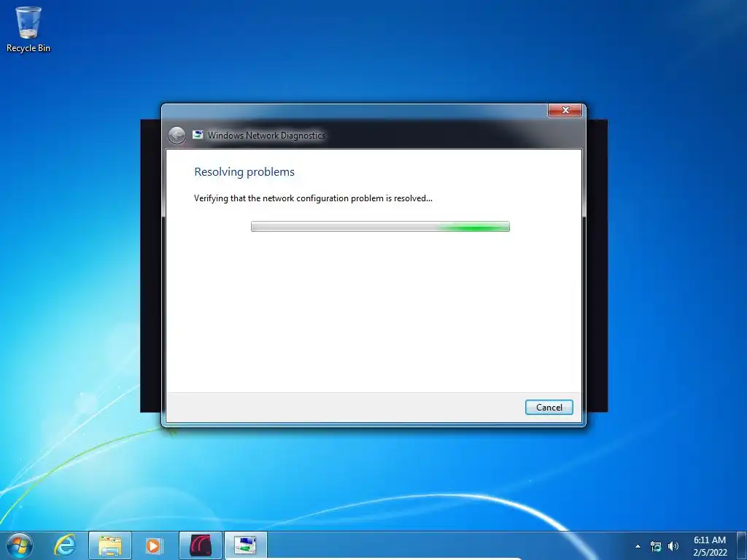This screenshot has height=560, width=747.
Task: Click the green diagnostics progress bar
Action: (380, 227)
